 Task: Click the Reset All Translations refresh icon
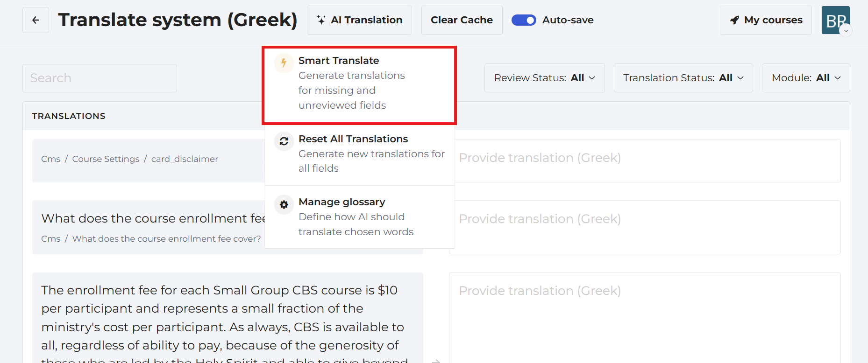[x=284, y=141]
